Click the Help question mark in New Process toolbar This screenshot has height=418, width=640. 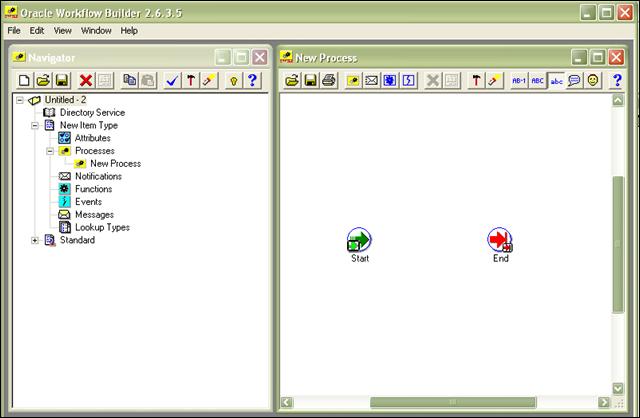point(617,80)
